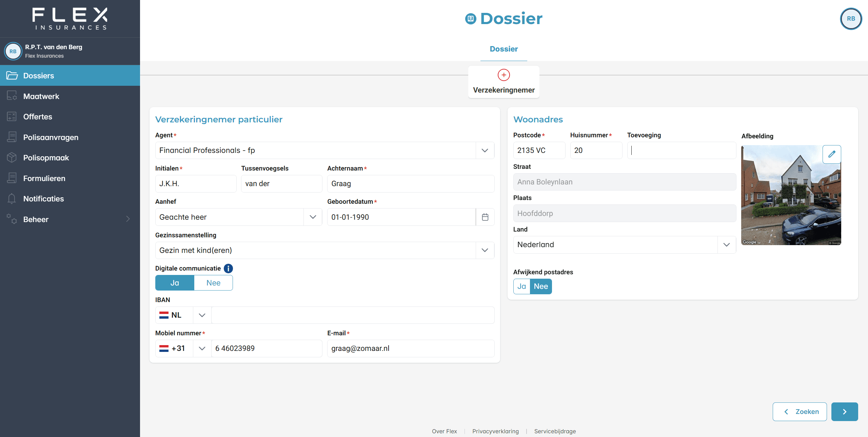Image resolution: width=868 pixels, height=437 pixels.
Task: Click the blue next arrow button
Action: tap(845, 412)
